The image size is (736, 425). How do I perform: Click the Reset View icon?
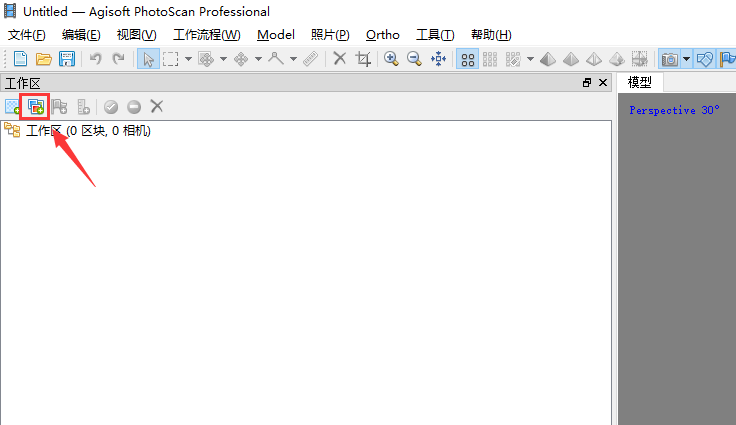point(438,59)
